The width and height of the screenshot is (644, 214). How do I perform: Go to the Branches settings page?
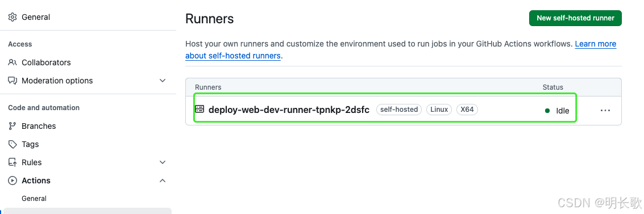pos(39,126)
